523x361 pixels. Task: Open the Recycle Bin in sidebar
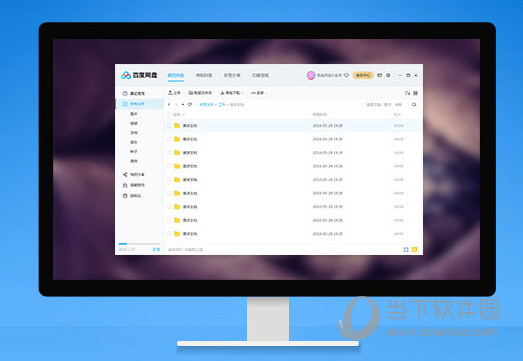(x=132, y=196)
